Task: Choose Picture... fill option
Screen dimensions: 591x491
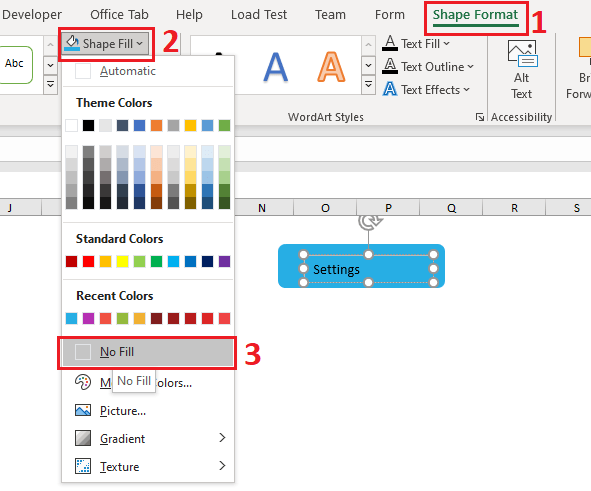Action: click(148, 410)
